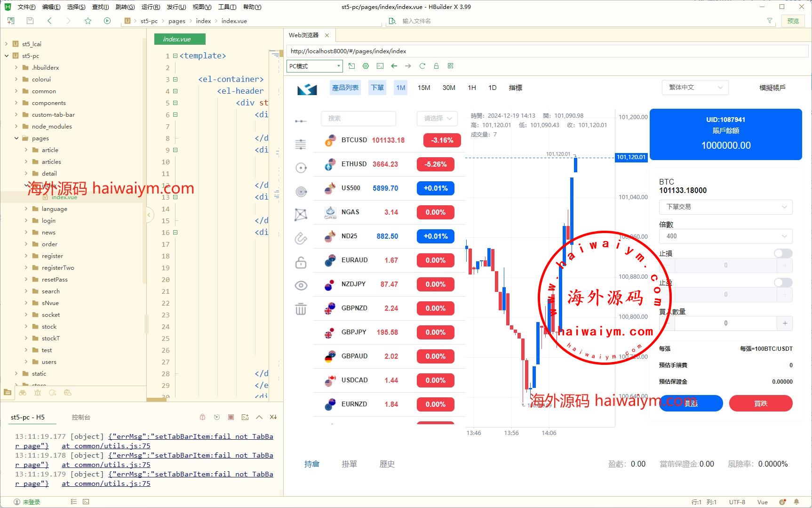Click the browser back arrow icon
812x508 pixels.
point(394,66)
